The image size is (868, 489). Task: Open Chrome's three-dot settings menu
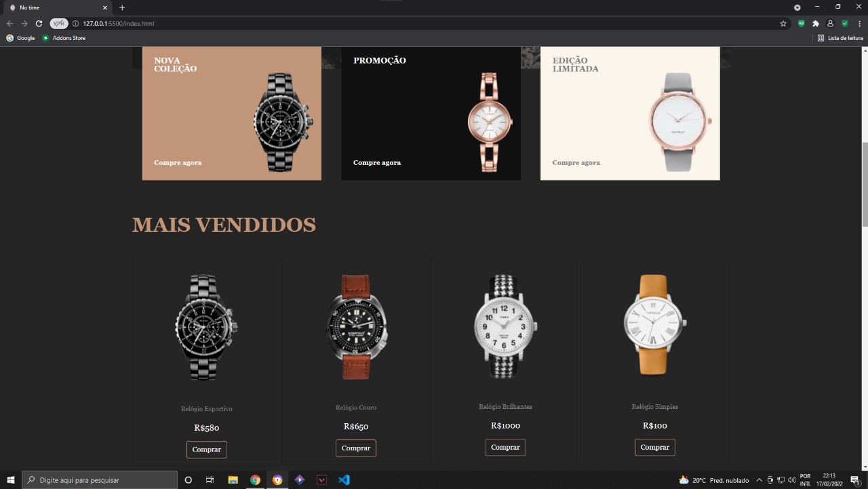(859, 23)
